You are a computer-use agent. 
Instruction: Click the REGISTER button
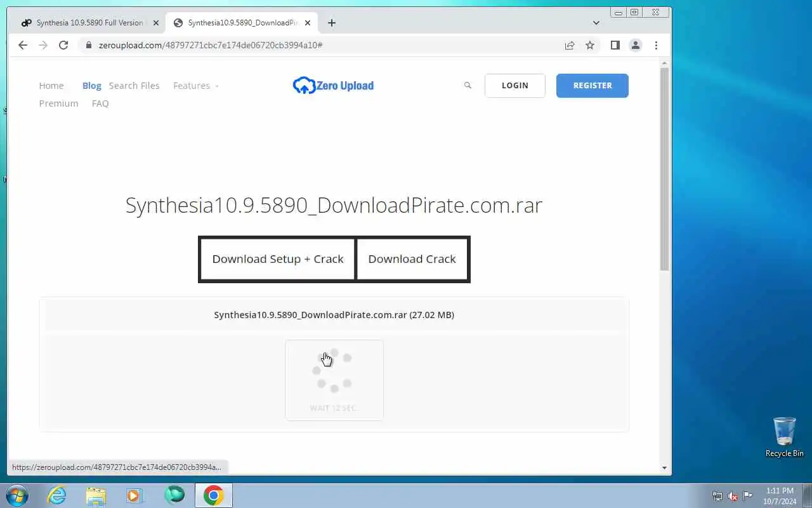click(593, 86)
